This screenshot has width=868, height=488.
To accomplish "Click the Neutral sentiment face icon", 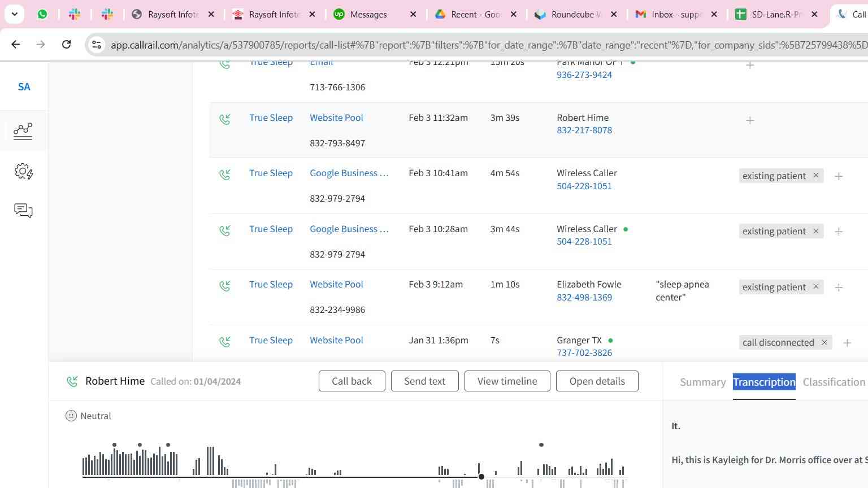I will (71, 416).
